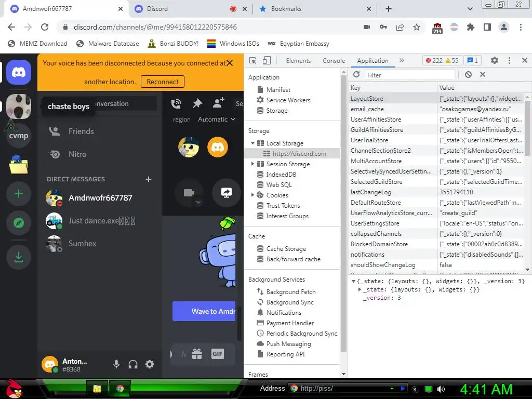Viewport: 532px width, 399px height.
Task: Open Discord home via the logo icon
Action: [x=19, y=72]
